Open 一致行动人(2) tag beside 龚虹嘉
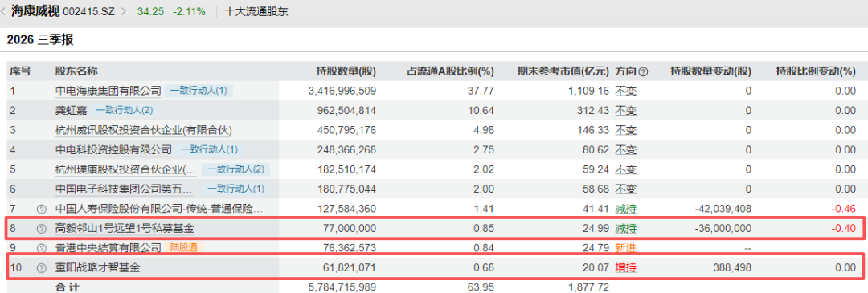 (125, 111)
